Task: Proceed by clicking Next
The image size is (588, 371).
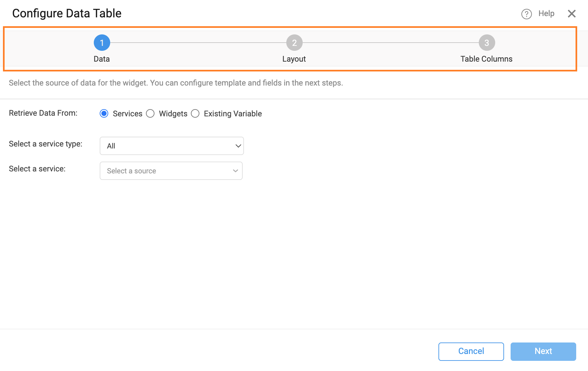Action: 543,351
